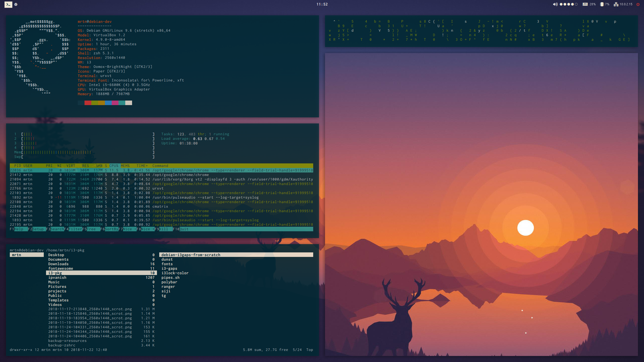Viewport: 644px width, 362px height.
Task: Click the red neofetch color block
Action: pos(88,103)
